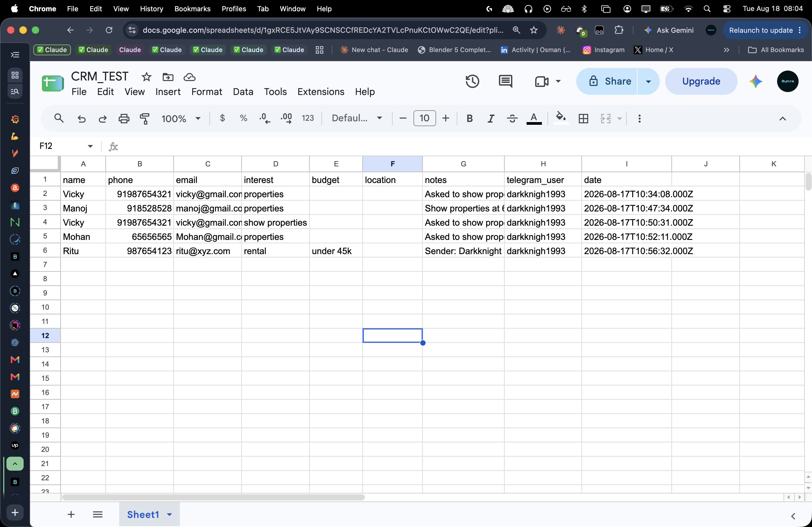Open the fill color bucket picker

561,118
